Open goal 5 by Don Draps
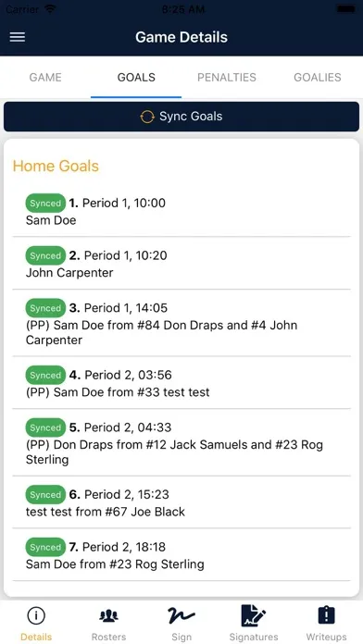The image size is (363, 644). [181, 442]
